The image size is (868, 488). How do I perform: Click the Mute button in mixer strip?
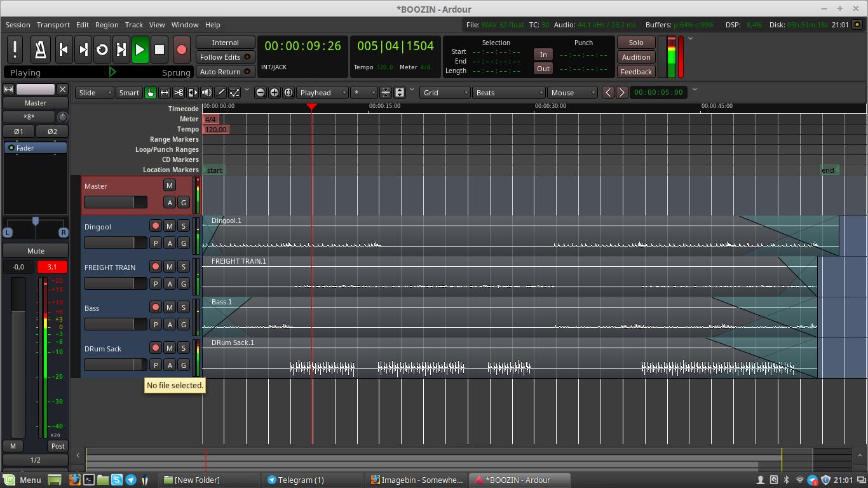point(36,251)
